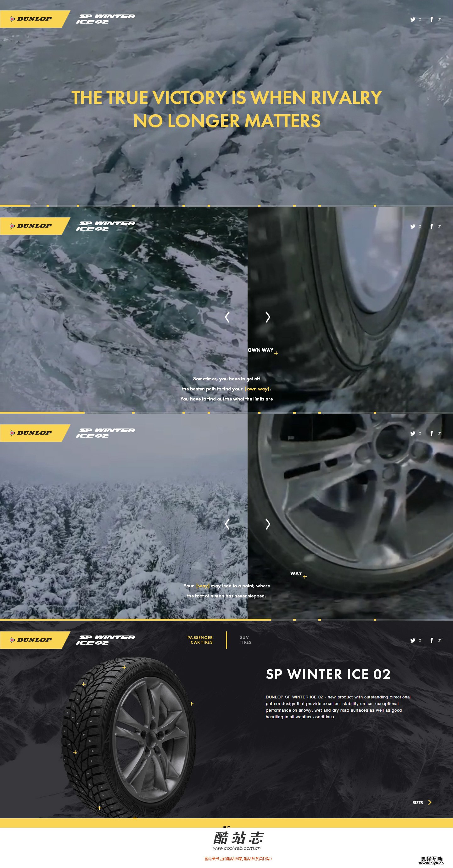Select the Passenger Car Tires tab
453x868 pixels.
tap(200, 640)
